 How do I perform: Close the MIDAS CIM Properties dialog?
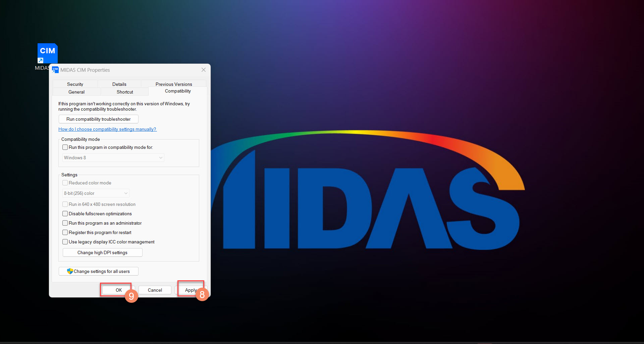(204, 70)
